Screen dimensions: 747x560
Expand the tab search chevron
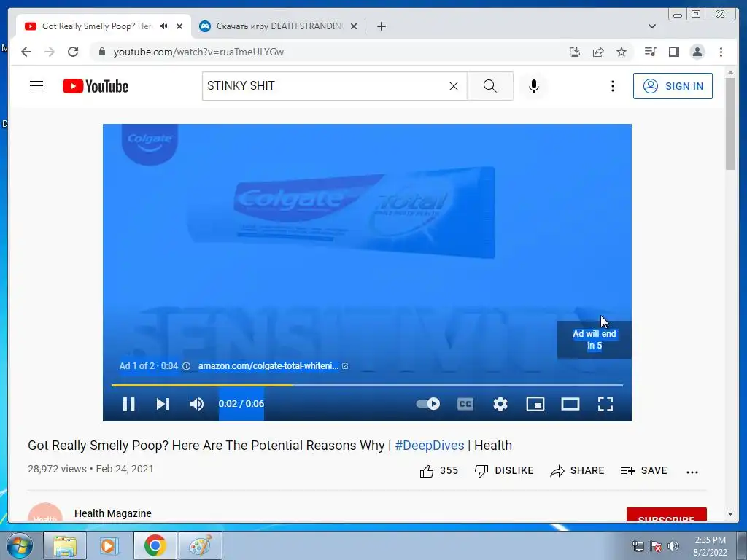pos(651,26)
